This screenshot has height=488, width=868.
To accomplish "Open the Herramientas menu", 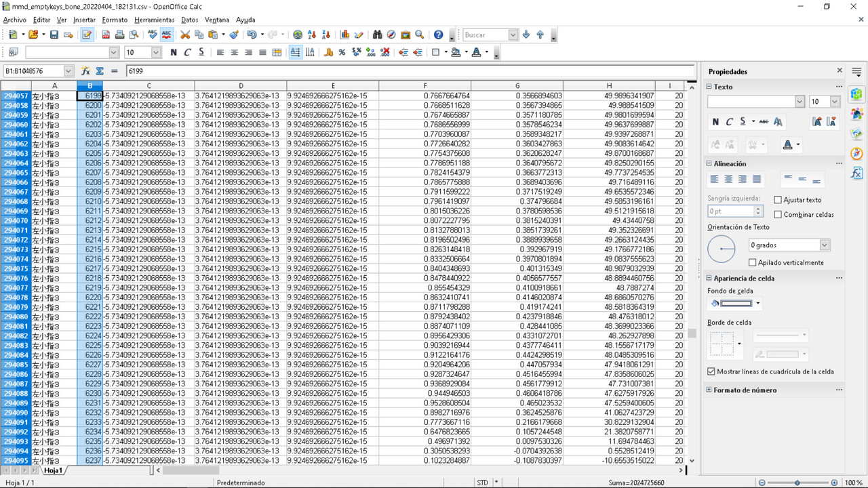I will pyautogui.click(x=154, y=20).
